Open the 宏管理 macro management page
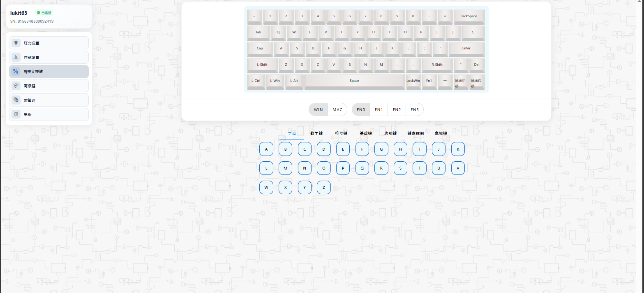The height and width of the screenshot is (293, 644). click(x=49, y=100)
